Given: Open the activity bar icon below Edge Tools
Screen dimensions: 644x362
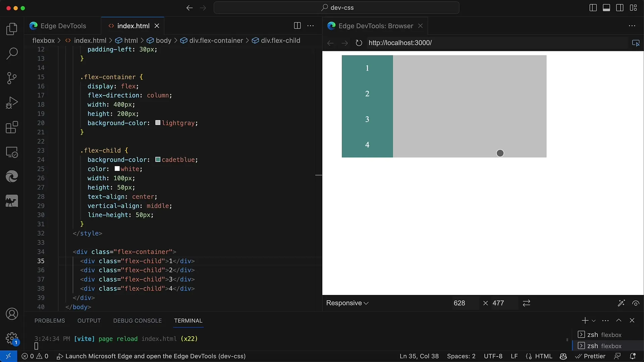Looking at the screenshot, I should pos(12,201).
